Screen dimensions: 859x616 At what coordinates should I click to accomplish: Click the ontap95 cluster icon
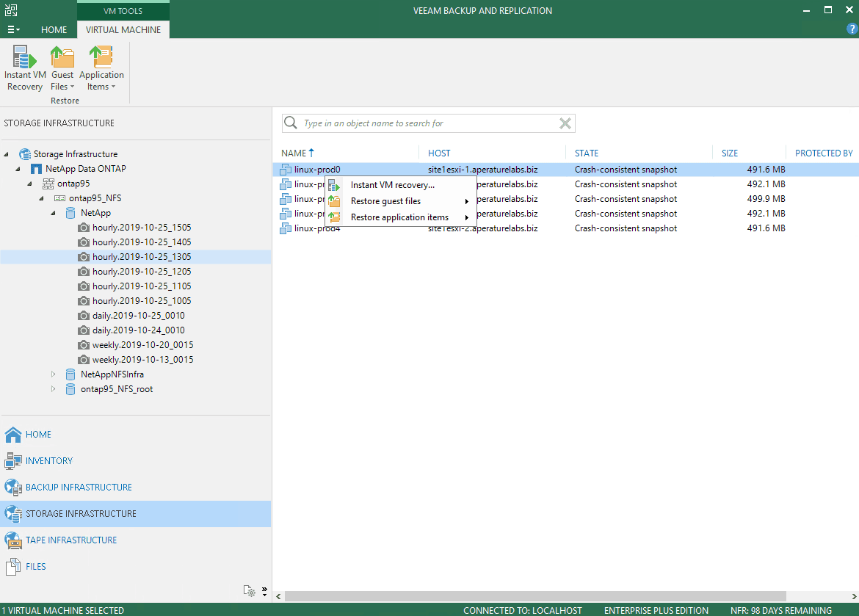[x=48, y=184]
